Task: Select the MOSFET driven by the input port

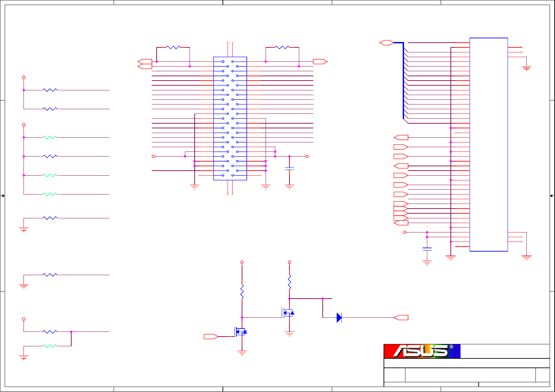Action: click(240, 332)
